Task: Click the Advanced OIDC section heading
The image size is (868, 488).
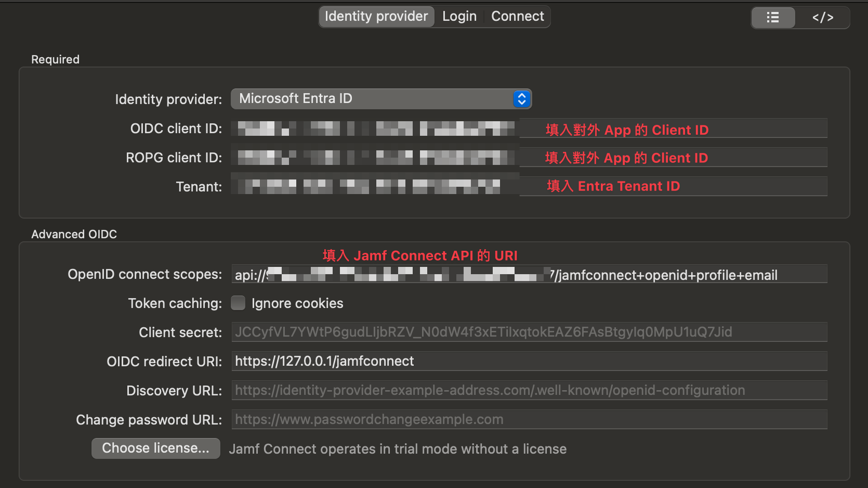Action: [x=74, y=234]
